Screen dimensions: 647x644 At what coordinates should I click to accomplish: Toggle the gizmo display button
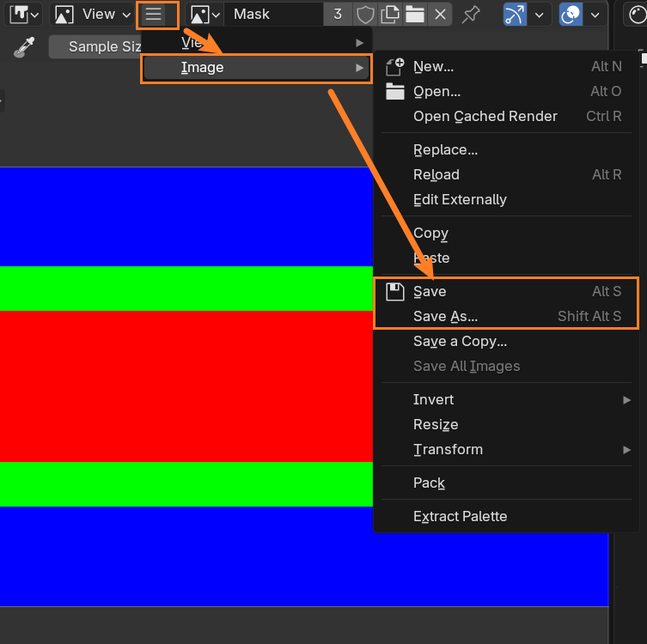point(516,15)
